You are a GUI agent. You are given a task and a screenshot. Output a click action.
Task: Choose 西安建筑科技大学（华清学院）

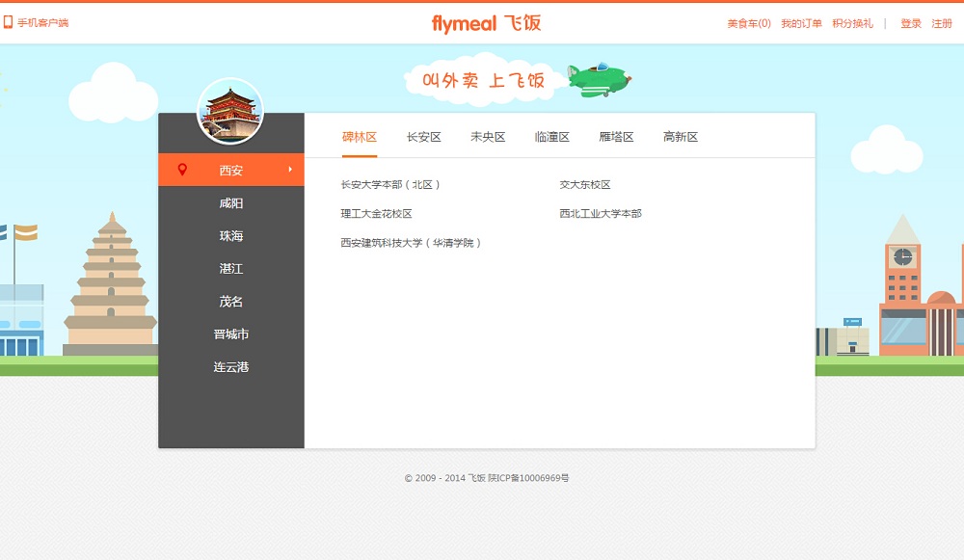pyautogui.click(x=411, y=243)
